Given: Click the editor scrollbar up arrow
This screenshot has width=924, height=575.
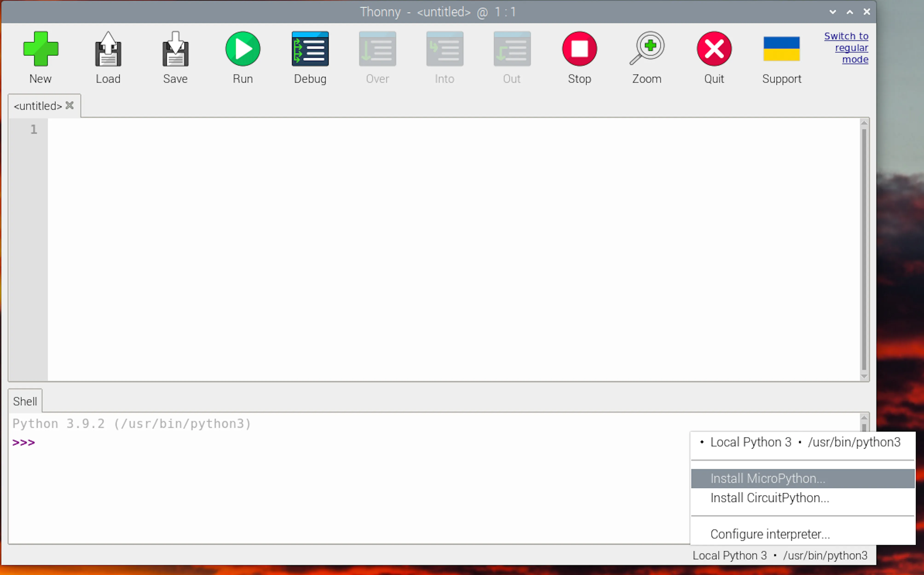Looking at the screenshot, I should coord(864,122).
